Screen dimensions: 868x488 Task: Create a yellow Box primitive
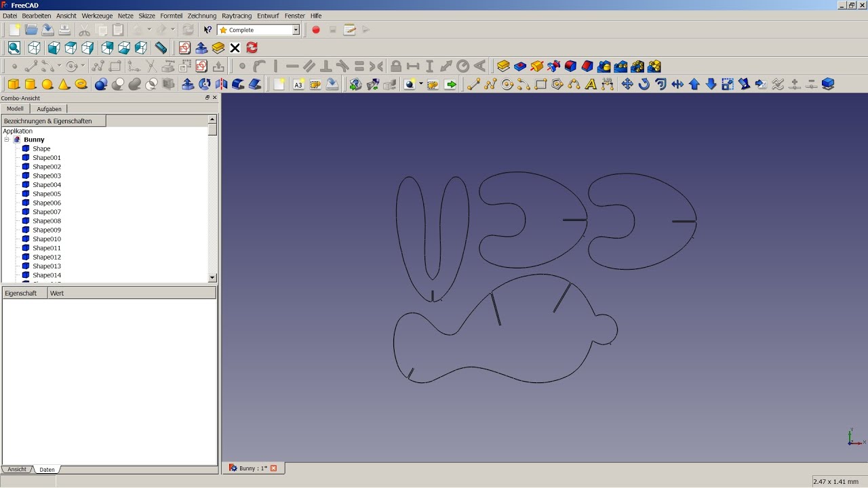pos(14,84)
